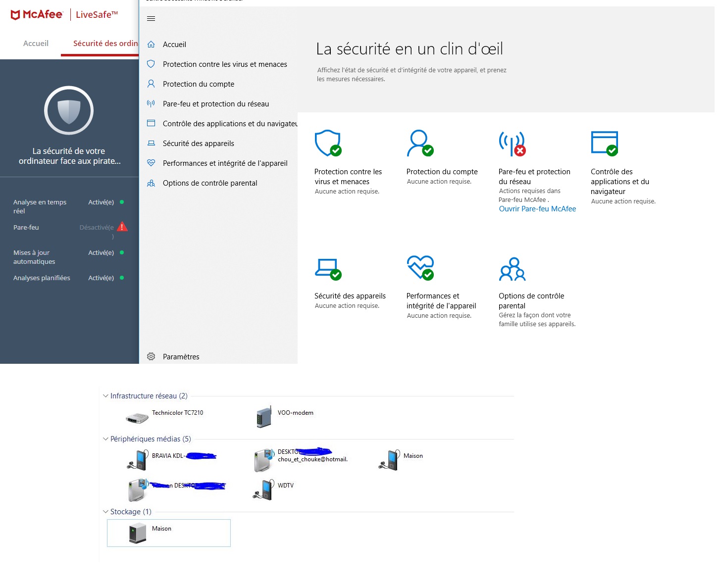Click the green Activé(e) dot for Analyses planifiées
Screen dimensions: 721x588
point(122,278)
